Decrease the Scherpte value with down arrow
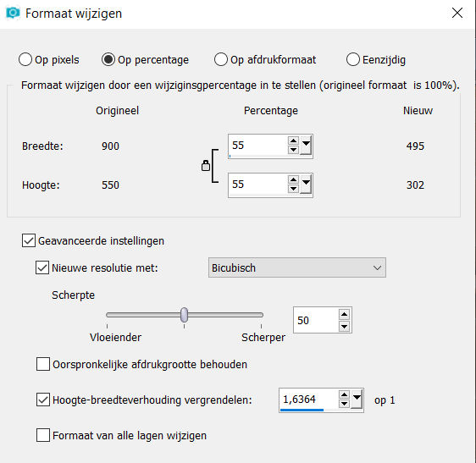Screen dimensions: 476x463 (344, 327)
